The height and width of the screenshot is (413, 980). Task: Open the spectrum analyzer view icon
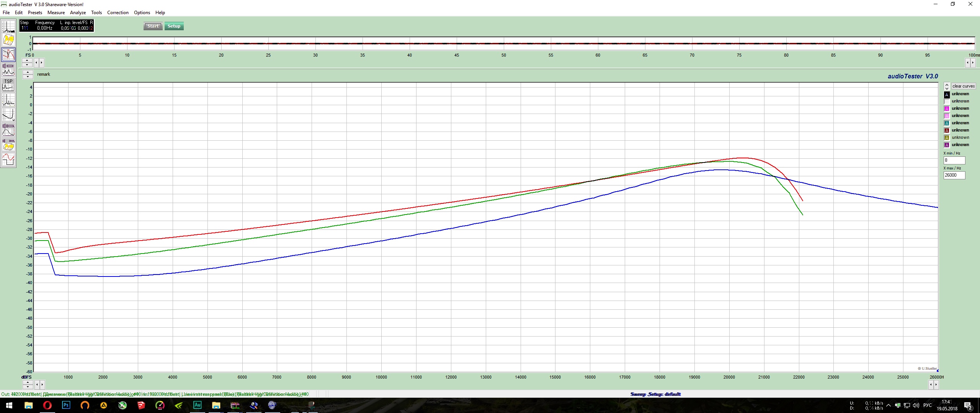(x=8, y=26)
